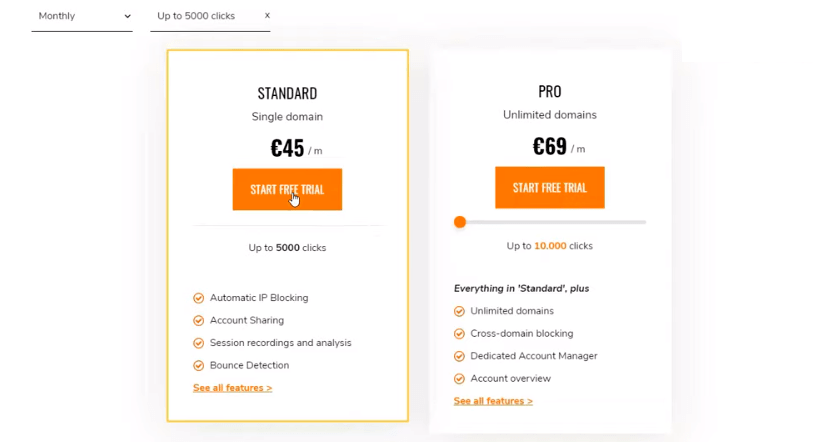Click the orange Pro clicks slider handle
The width and height of the screenshot is (813, 442).
pos(460,222)
